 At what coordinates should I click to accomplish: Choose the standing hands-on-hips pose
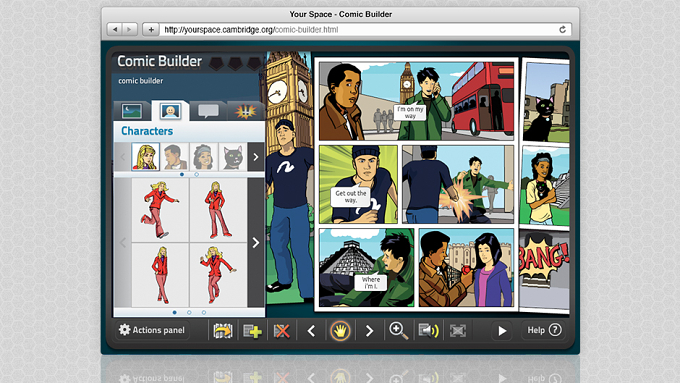pos(219,210)
